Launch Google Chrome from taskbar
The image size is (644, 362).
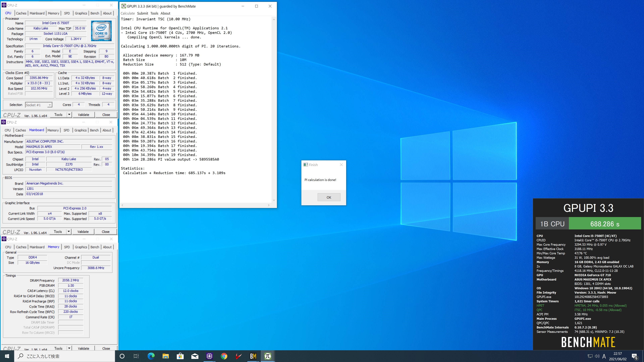[x=224, y=356]
